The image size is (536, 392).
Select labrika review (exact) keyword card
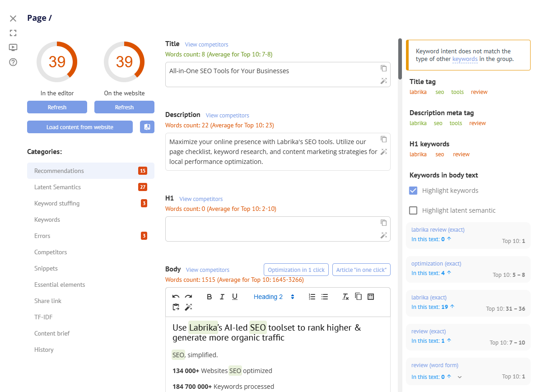pos(468,235)
